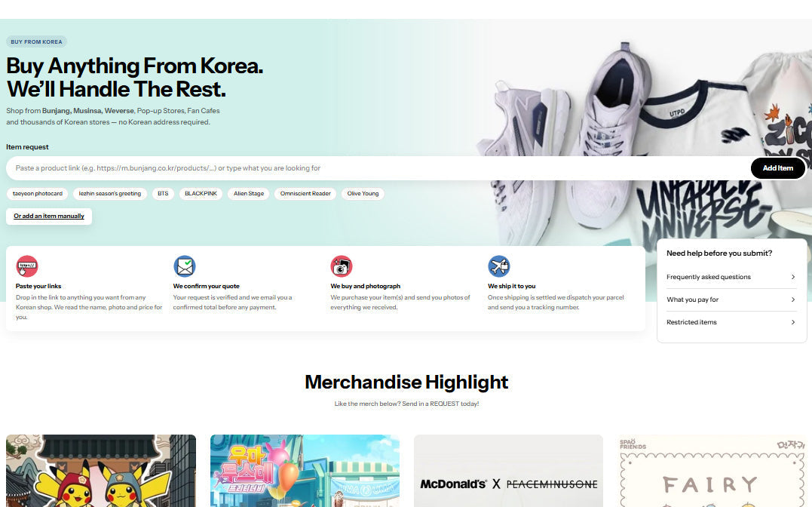Open McDonald's X PEACEMINUSONE card
The height and width of the screenshot is (507, 812).
[508, 471]
